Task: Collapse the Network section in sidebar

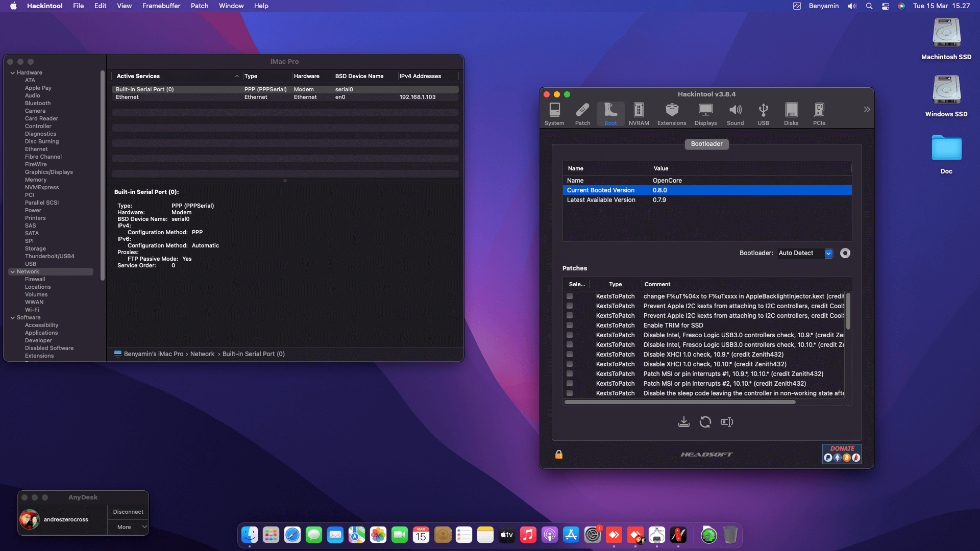Action: tap(13, 272)
